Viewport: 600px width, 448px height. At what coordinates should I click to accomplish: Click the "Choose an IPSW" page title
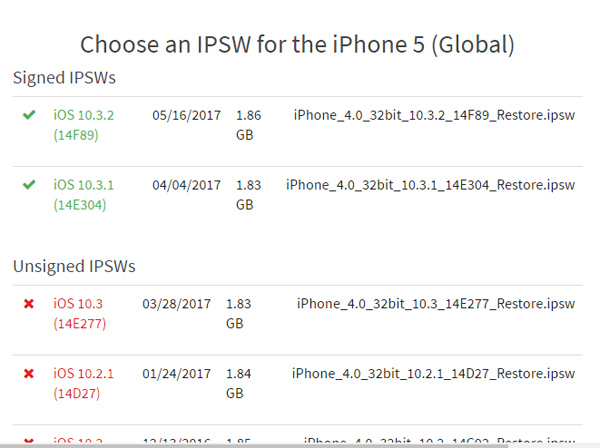[298, 44]
